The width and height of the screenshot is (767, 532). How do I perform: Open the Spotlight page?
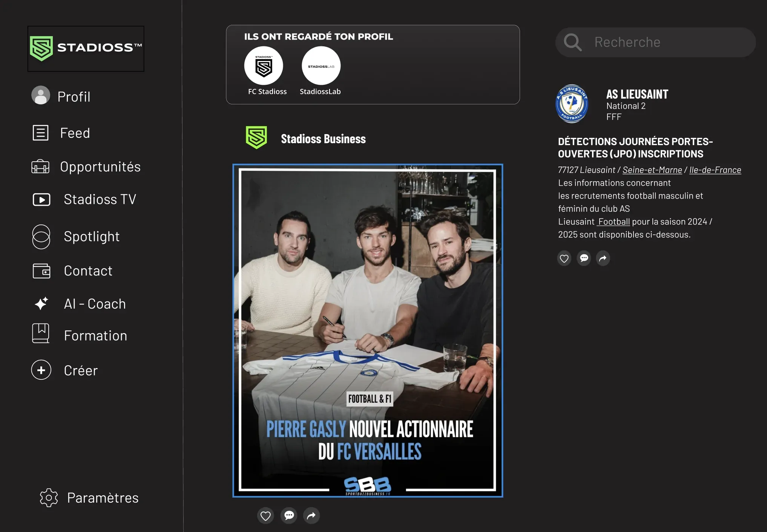coord(92,237)
